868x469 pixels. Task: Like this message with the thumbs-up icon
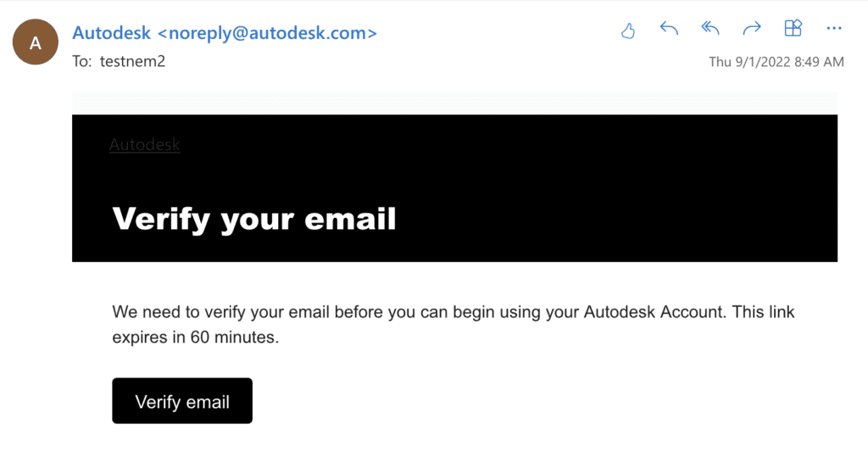628,31
